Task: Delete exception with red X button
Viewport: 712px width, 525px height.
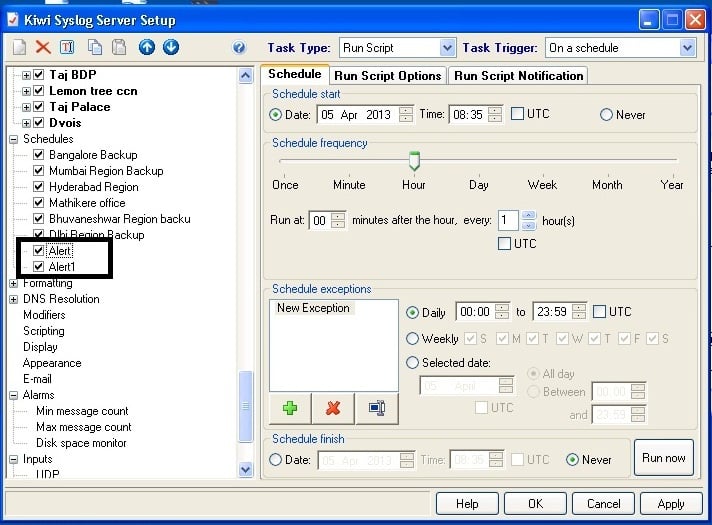Action: [333, 408]
